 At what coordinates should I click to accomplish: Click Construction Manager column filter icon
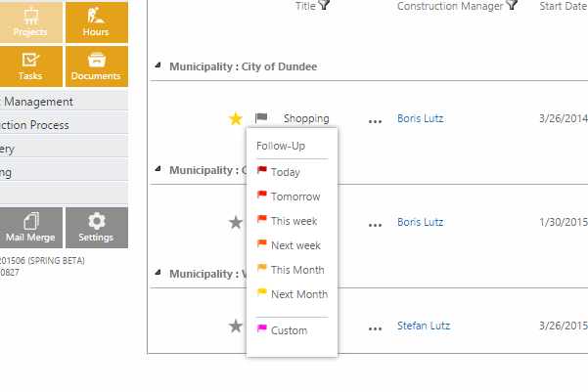[x=512, y=6]
